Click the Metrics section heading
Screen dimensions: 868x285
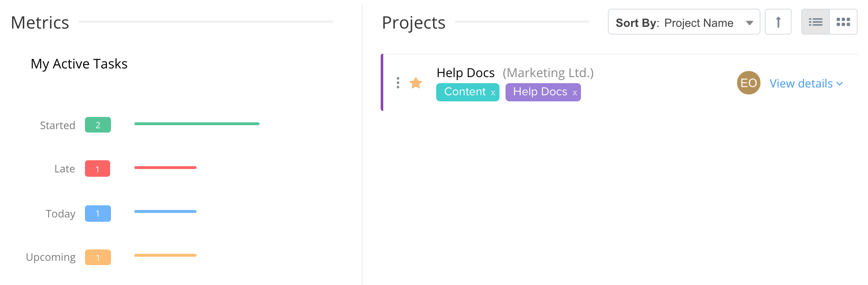tap(40, 23)
